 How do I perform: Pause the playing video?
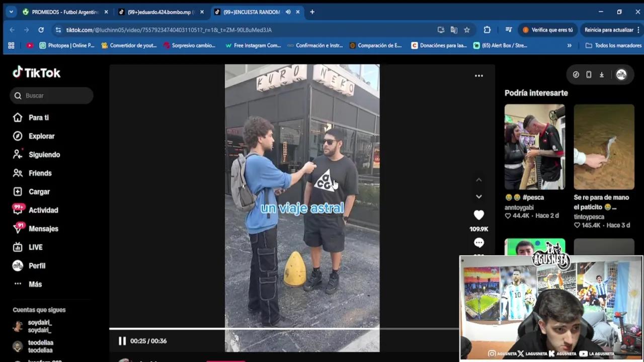[122, 341]
